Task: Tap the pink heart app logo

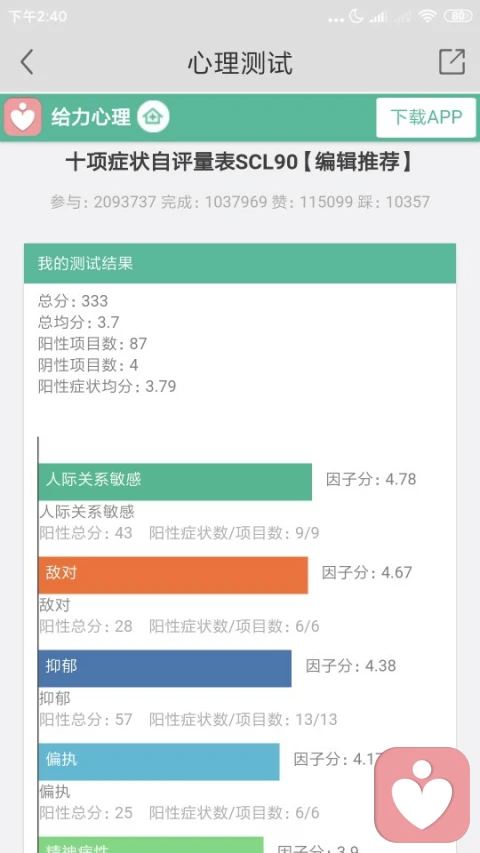Action: [23, 117]
